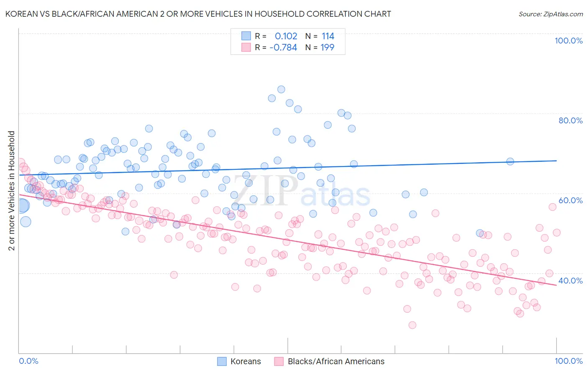Click the ZIPatlas watermark in chart center
Image resolution: width=588 pixels, height=373 pixels.
click(x=302, y=192)
